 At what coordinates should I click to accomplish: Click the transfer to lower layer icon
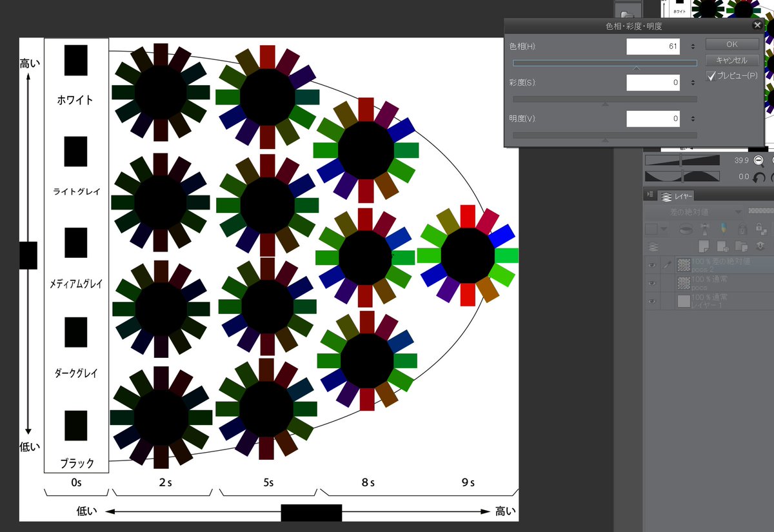point(761,246)
